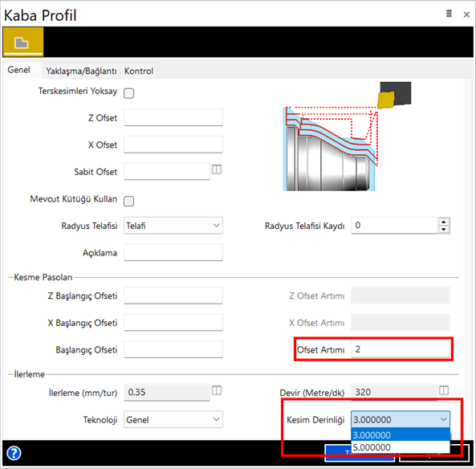This screenshot has height=469, width=476.
Task: Increase Radyus Telafisi Kaydı with up arrow
Action: coord(444,222)
